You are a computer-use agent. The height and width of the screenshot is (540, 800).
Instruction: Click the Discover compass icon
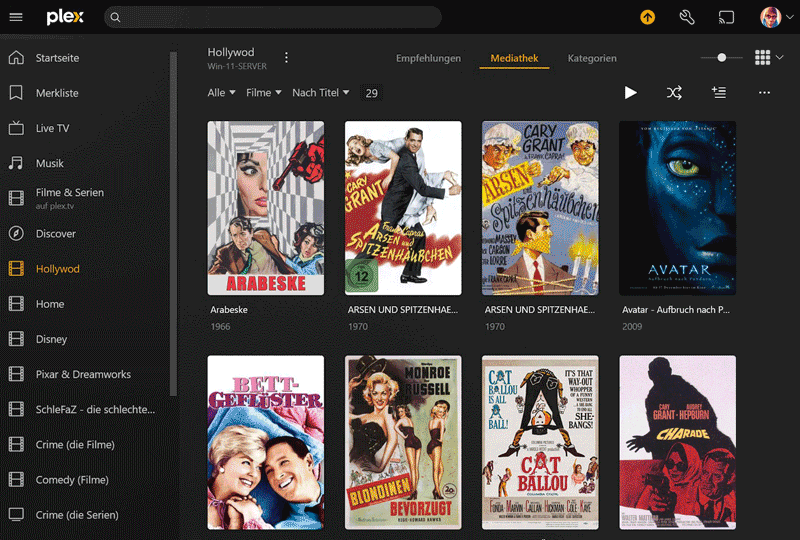[x=16, y=233]
